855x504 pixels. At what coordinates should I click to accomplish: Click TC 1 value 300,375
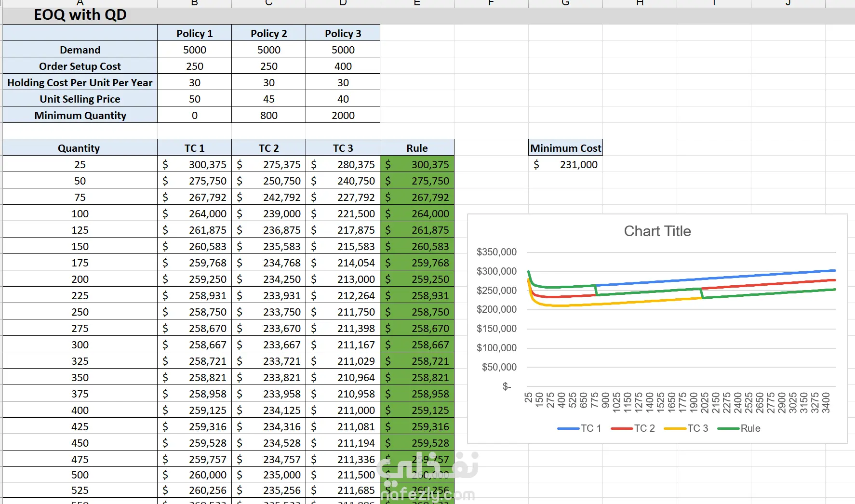[x=194, y=164]
